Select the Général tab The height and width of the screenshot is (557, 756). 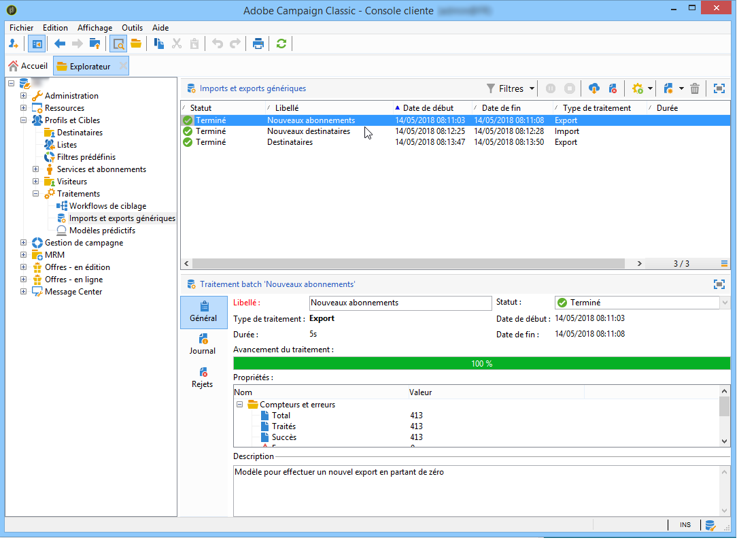pos(203,312)
